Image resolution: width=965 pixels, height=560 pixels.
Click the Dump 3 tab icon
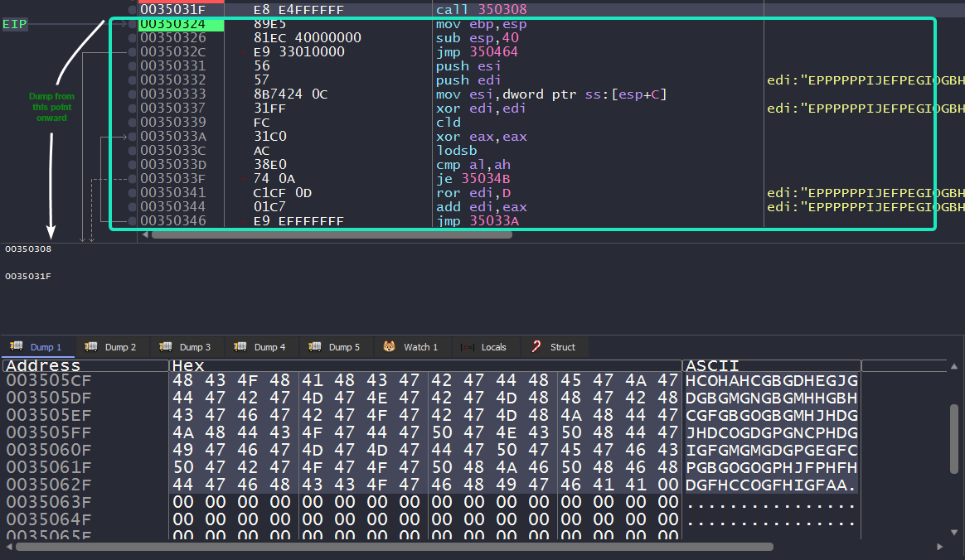point(166,347)
